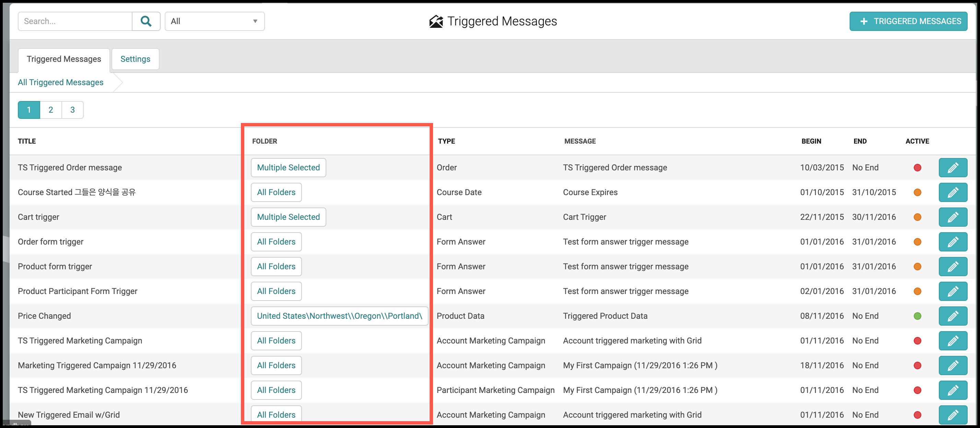Open editor for Cart trigger row

[x=953, y=217]
